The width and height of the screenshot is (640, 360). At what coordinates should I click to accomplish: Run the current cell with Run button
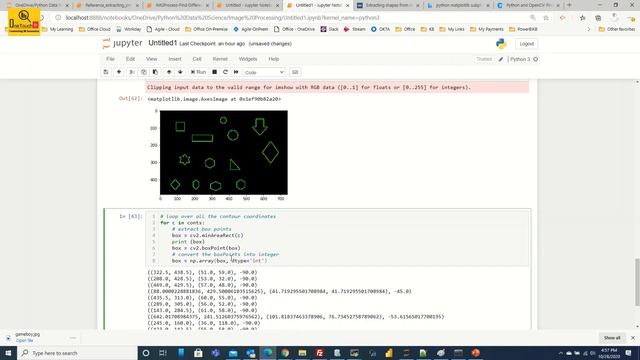coord(198,72)
